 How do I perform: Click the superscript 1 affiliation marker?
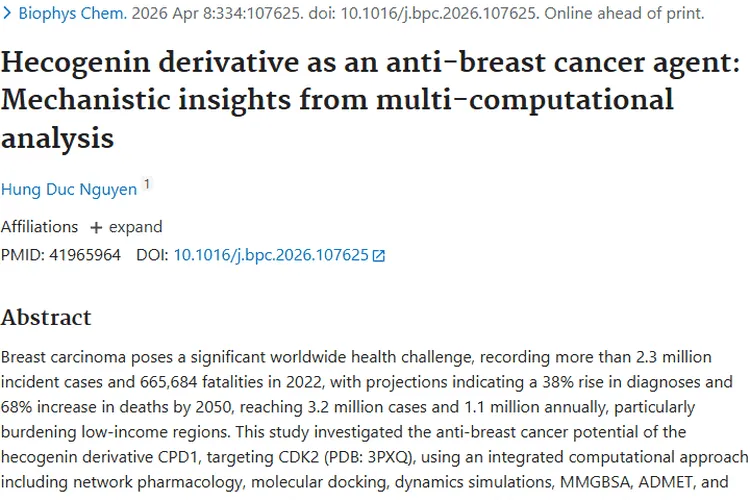pyautogui.click(x=148, y=184)
